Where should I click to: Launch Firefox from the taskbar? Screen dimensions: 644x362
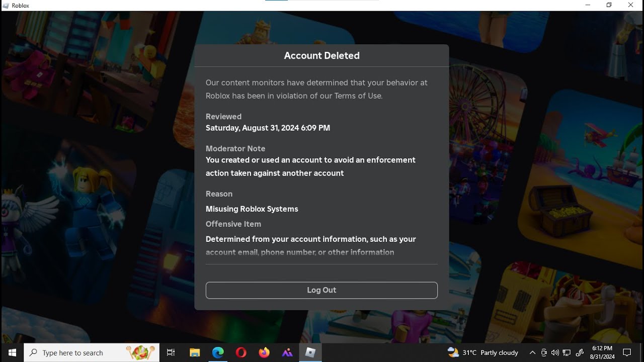pyautogui.click(x=264, y=352)
